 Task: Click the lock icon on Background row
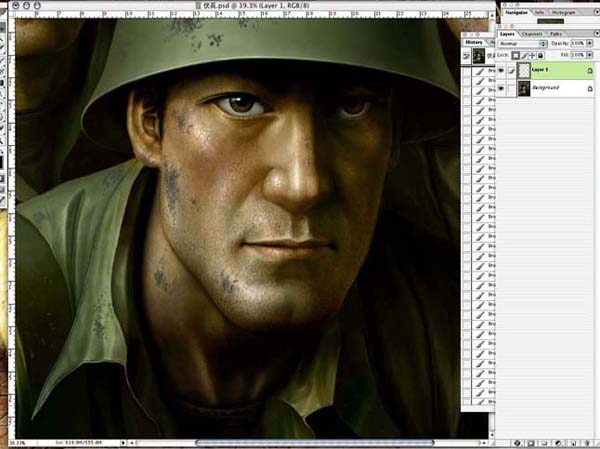pyautogui.click(x=590, y=88)
